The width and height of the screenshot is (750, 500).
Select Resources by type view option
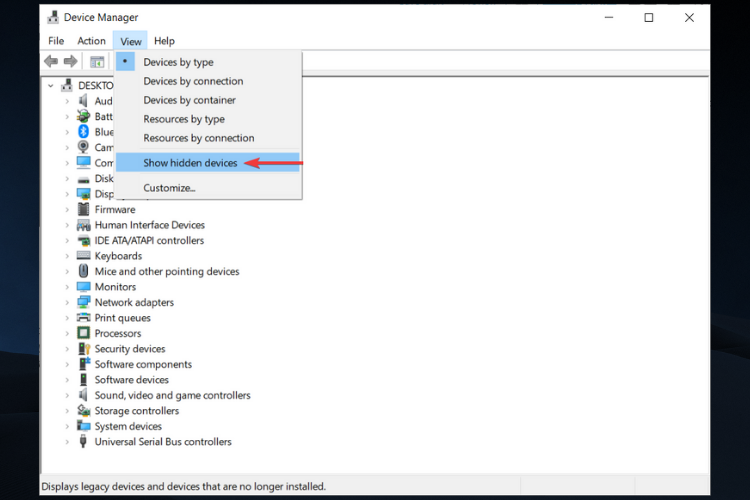pos(209,119)
